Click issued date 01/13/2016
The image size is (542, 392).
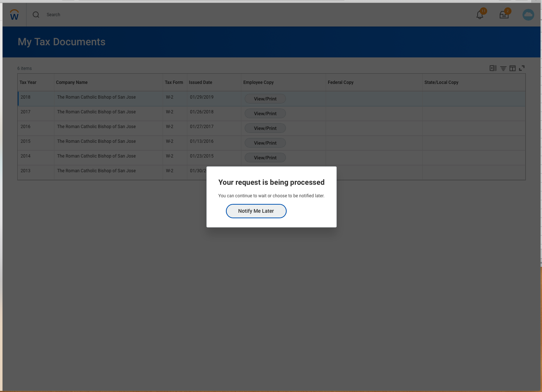(202, 141)
